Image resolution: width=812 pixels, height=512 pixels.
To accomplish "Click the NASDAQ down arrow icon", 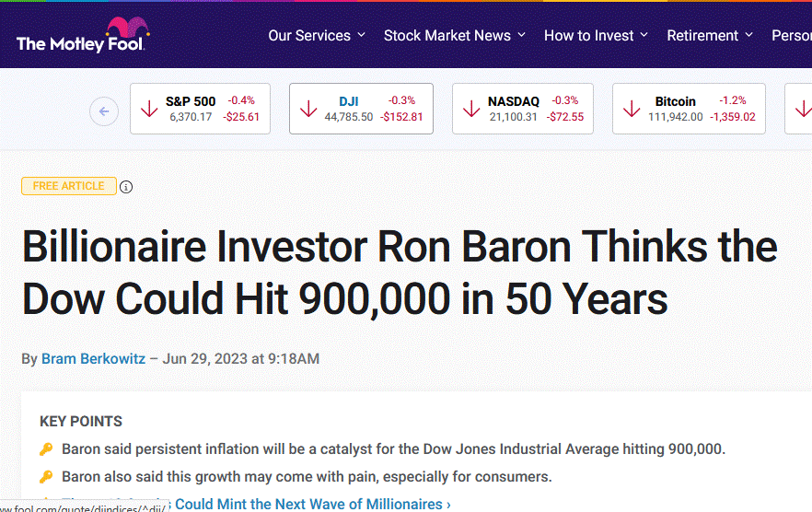I will coord(471,109).
